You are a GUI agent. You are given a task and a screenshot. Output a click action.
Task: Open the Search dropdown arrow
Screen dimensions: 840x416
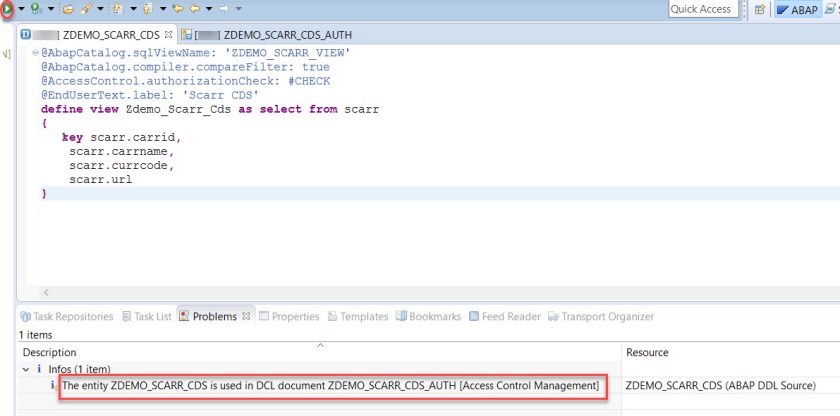(100, 9)
